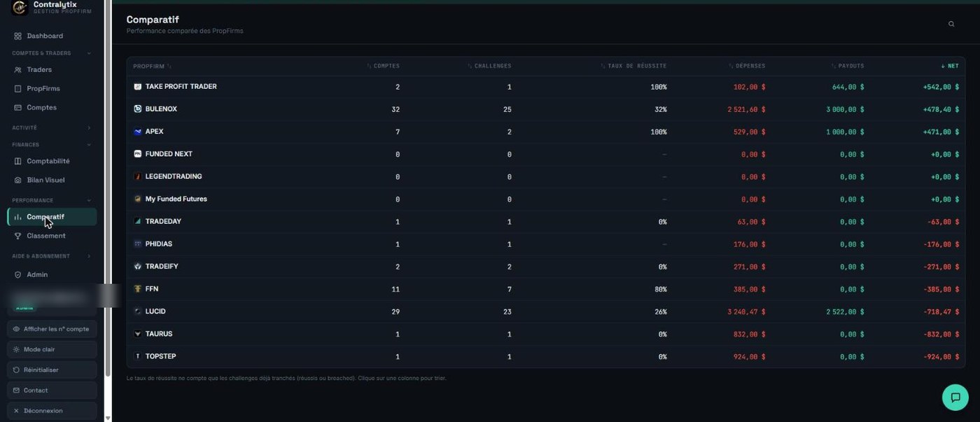The image size is (980, 422).
Task: Click the Contact button
Action: click(x=52, y=390)
